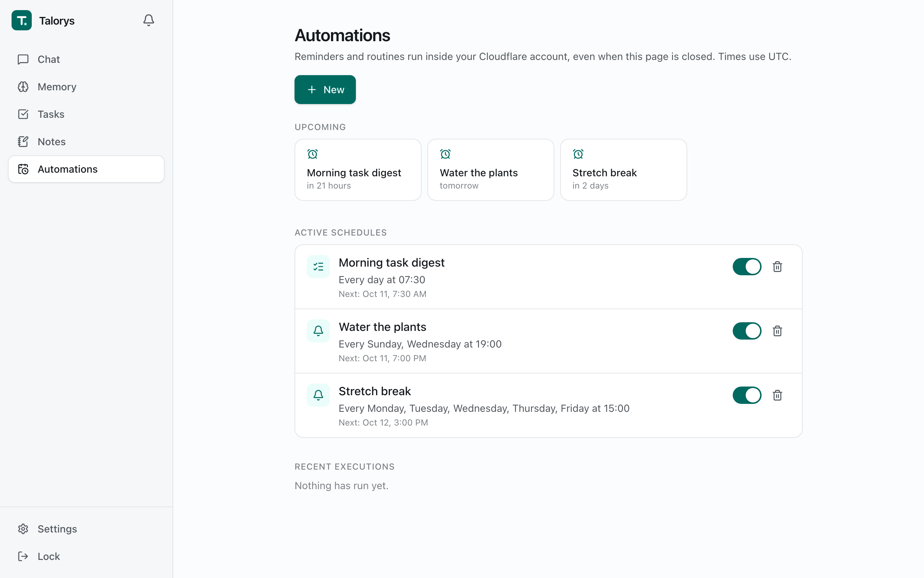Select Automations in the sidebar
The height and width of the screenshot is (578, 924).
click(86, 169)
